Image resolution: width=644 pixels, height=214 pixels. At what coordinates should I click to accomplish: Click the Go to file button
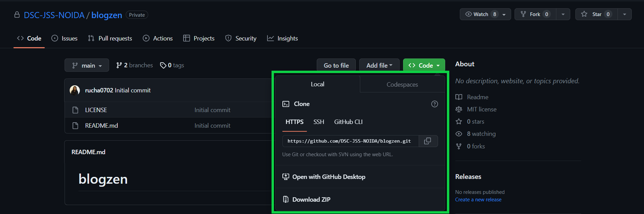(336, 65)
